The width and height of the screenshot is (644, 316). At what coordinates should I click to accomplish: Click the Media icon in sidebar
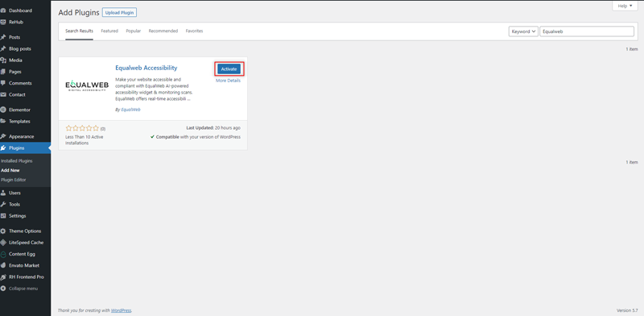3,60
